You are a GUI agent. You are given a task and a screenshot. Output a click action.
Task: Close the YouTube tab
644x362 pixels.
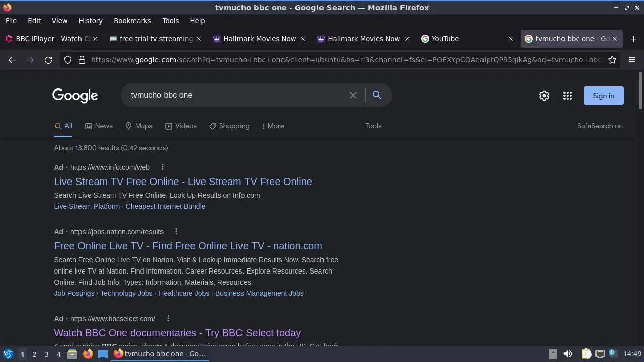[511, 39]
